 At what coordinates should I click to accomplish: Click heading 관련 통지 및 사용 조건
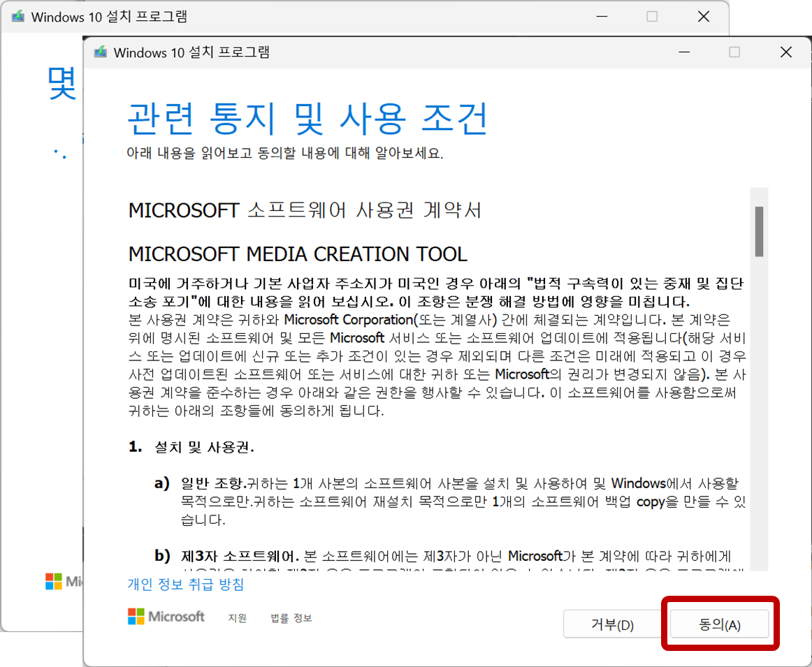tap(307, 119)
